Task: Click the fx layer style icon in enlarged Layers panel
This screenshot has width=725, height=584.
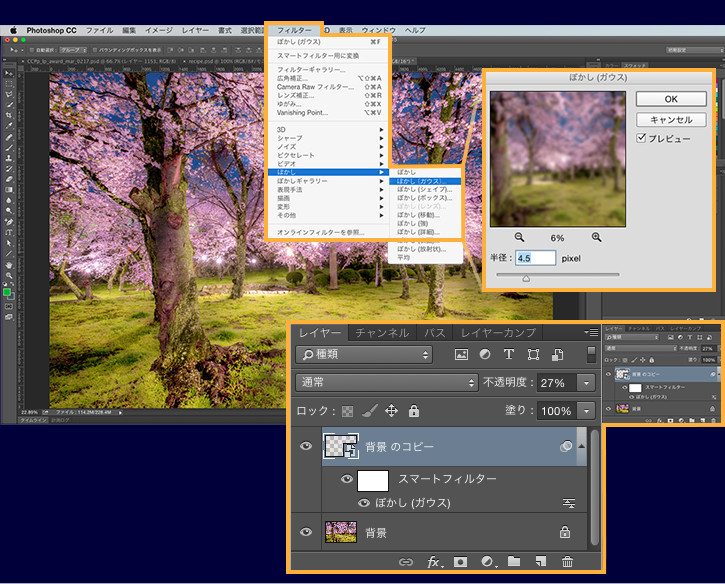Action: pos(435,562)
